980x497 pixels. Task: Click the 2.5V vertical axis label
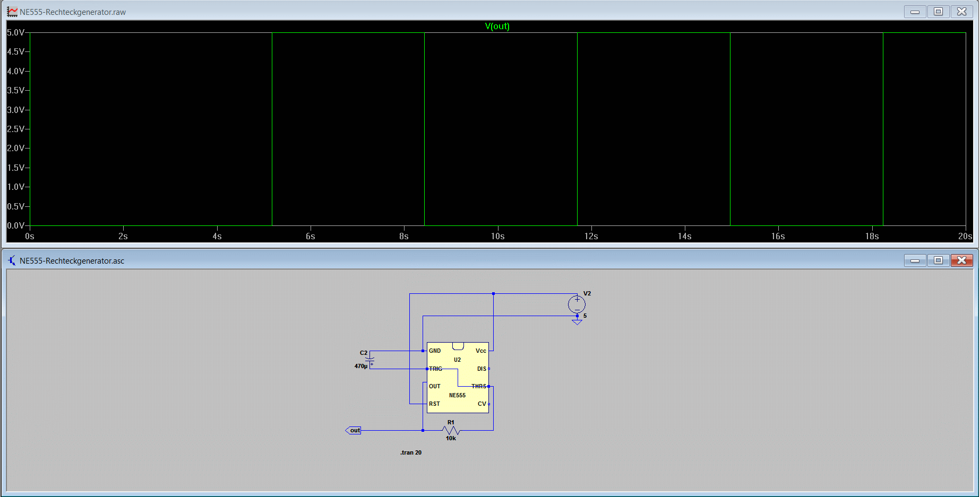16,129
